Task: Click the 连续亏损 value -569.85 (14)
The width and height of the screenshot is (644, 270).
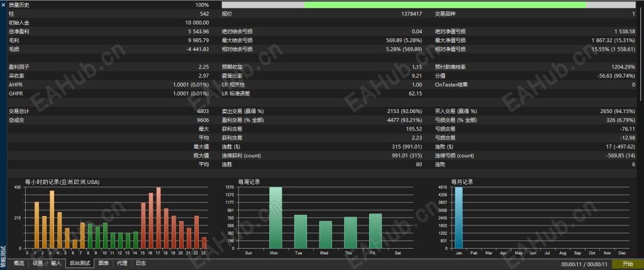Action: click(x=621, y=156)
